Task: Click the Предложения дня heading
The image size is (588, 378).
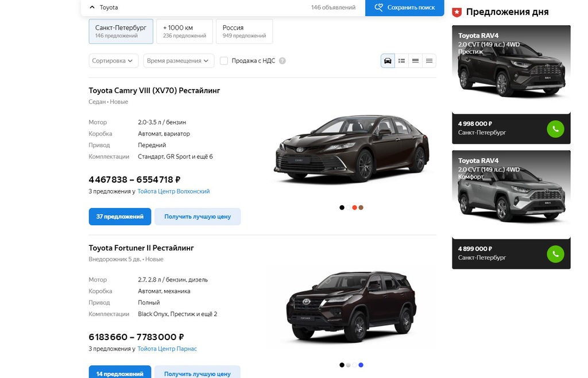Action: pyautogui.click(x=508, y=12)
